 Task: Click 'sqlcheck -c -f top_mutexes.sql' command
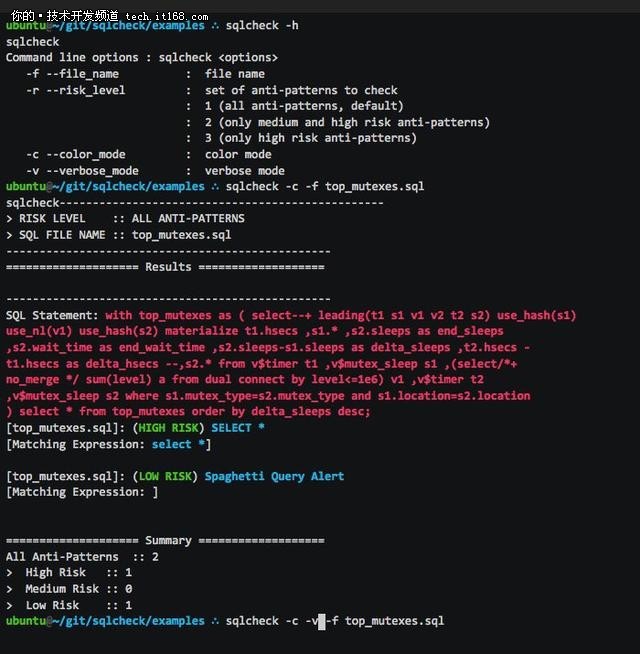pos(325,186)
